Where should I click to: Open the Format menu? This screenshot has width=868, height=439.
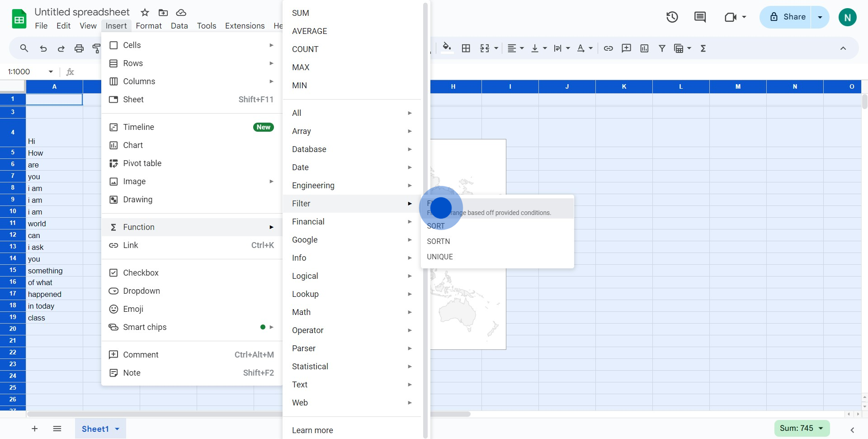click(149, 26)
